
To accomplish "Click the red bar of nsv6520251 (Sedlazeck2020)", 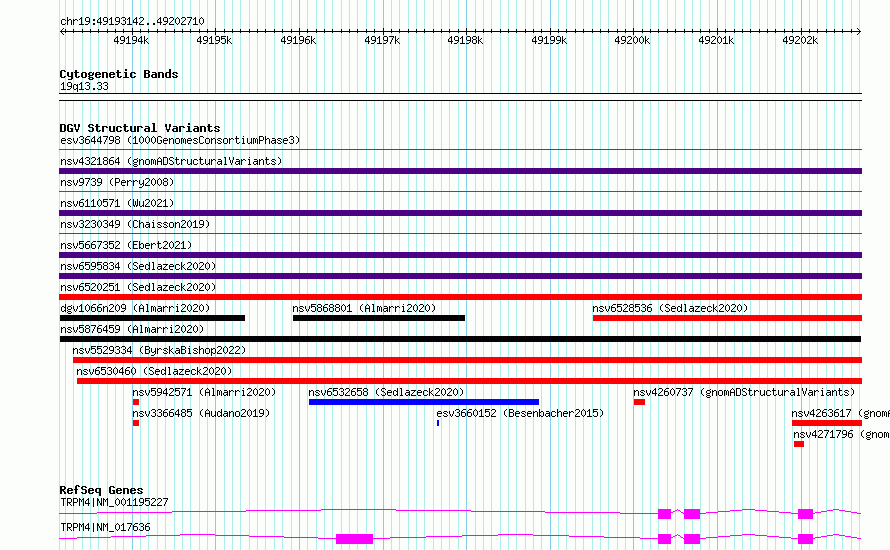I will point(460,297).
